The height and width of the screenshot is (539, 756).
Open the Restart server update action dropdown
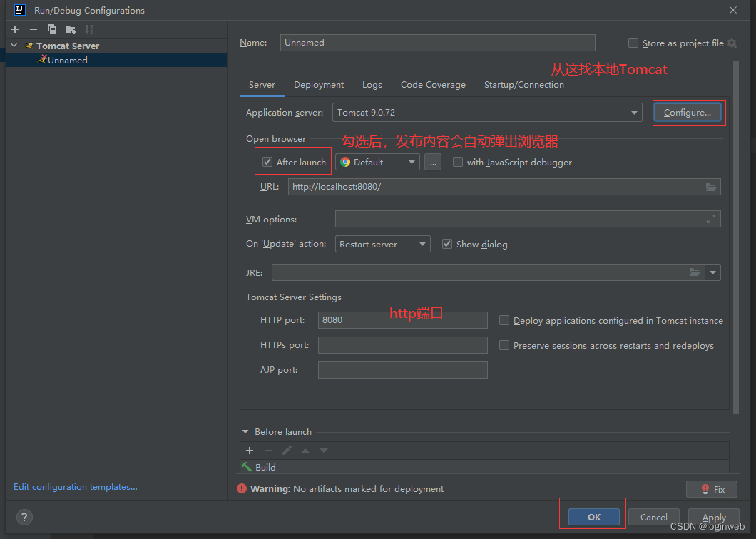pyautogui.click(x=382, y=244)
